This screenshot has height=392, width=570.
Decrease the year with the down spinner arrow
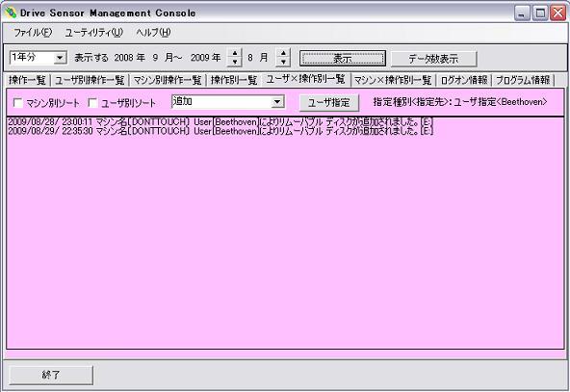coord(235,63)
